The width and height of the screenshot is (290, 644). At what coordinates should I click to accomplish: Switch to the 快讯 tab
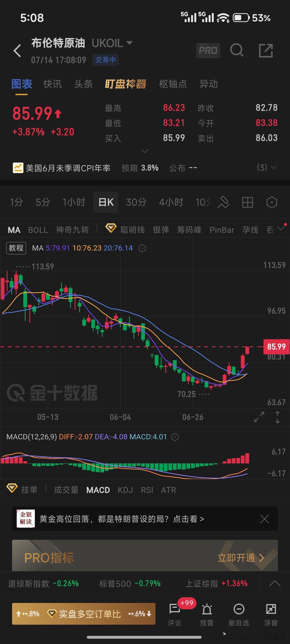pos(53,84)
